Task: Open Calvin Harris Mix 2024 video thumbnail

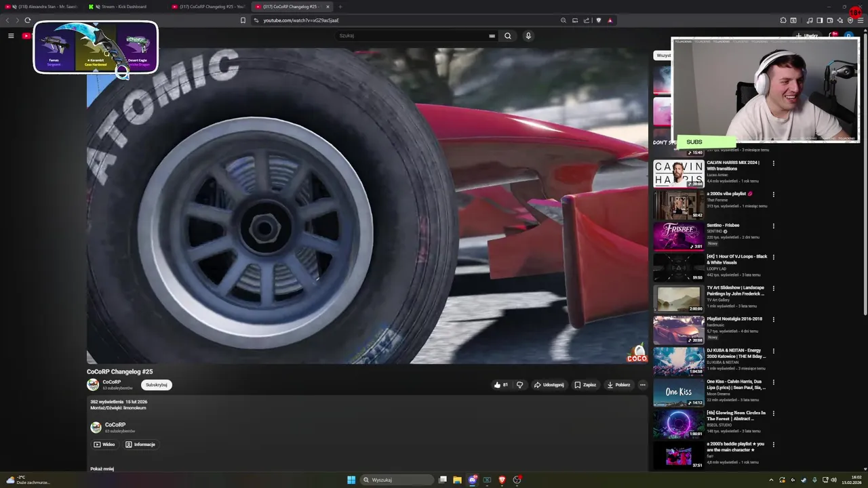Action: pyautogui.click(x=678, y=174)
